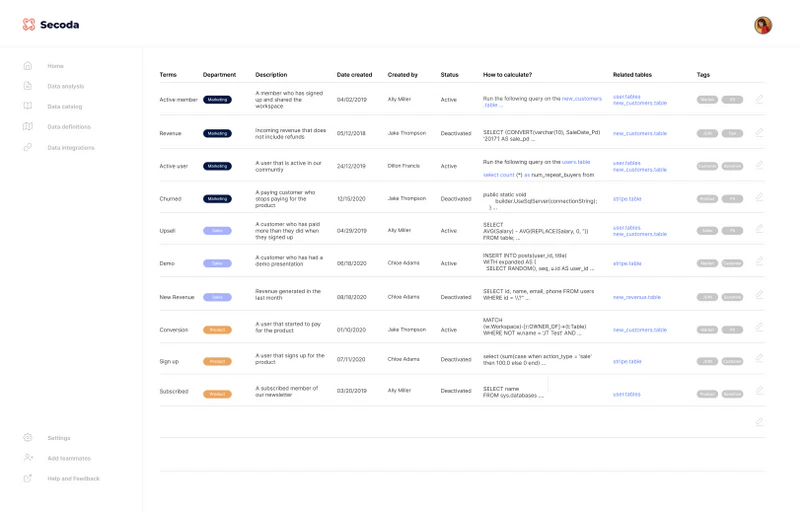
Task: Open new_revenue.table link
Action: tap(637, 297)
